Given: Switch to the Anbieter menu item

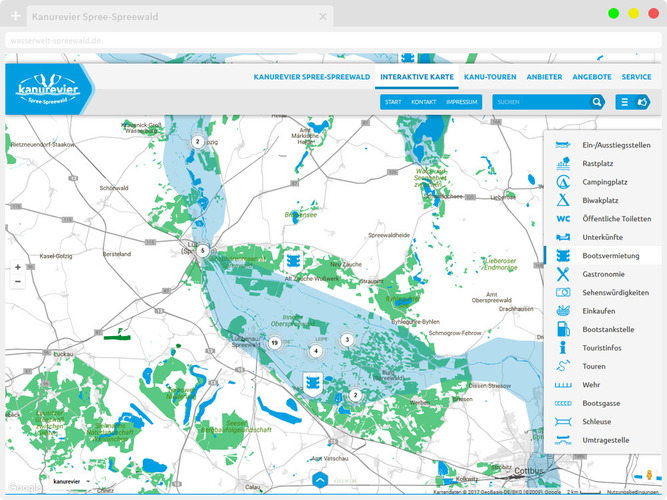Looking at the screenshot, I should tap(545, 76).
